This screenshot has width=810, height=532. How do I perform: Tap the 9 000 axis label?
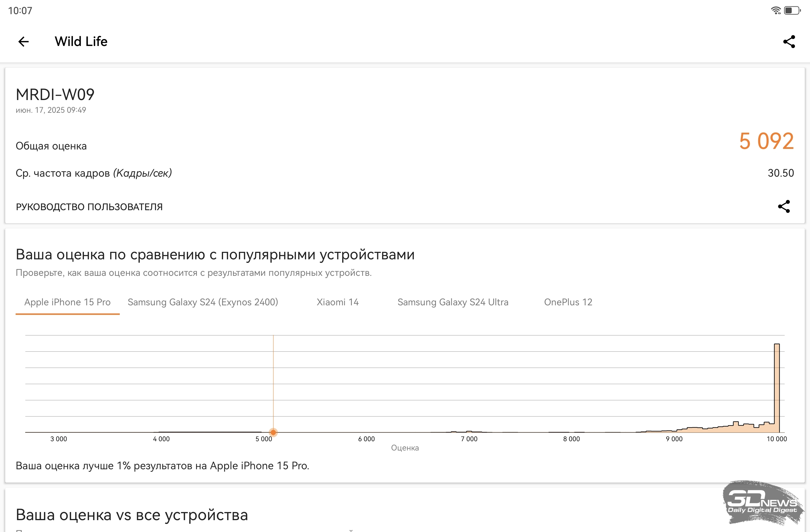point(674,439)
